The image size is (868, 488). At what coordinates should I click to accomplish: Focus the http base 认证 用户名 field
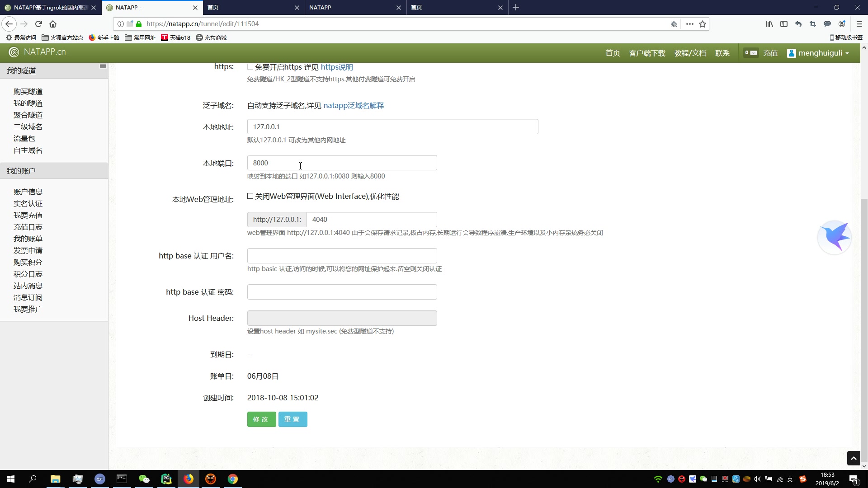(342, 256)
